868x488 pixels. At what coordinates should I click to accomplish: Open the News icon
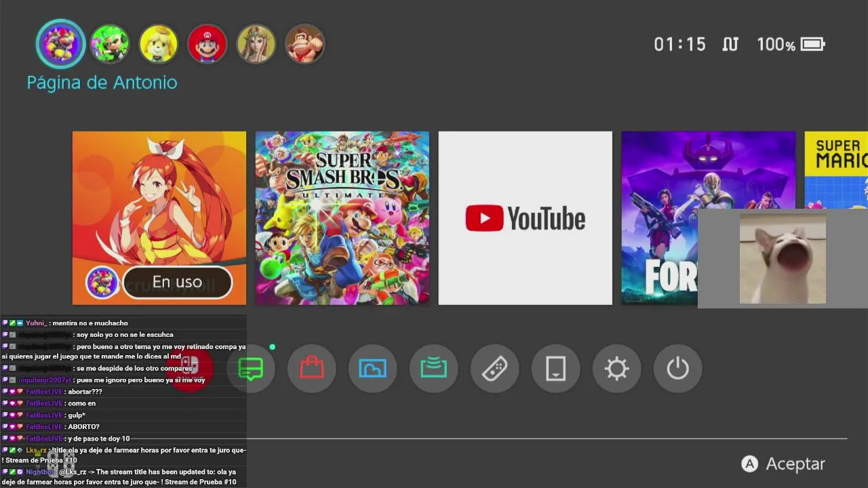[251, 369]
